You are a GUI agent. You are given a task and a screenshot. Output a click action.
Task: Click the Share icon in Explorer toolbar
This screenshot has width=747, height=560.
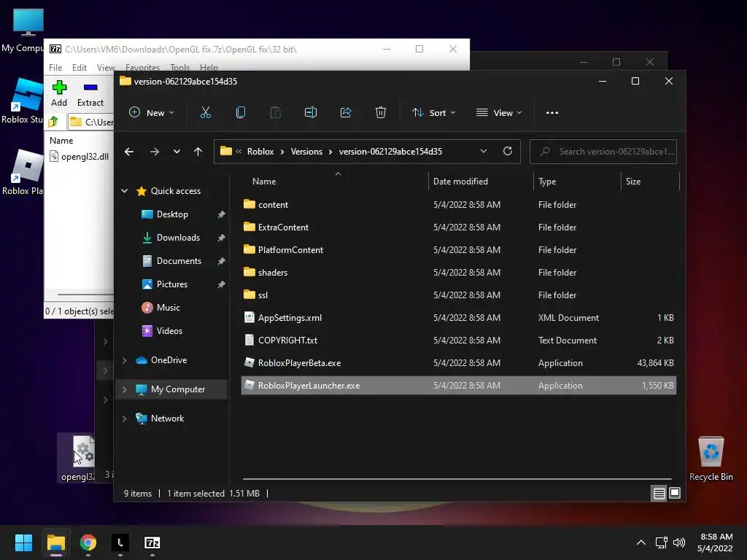(x=345, y=113)
